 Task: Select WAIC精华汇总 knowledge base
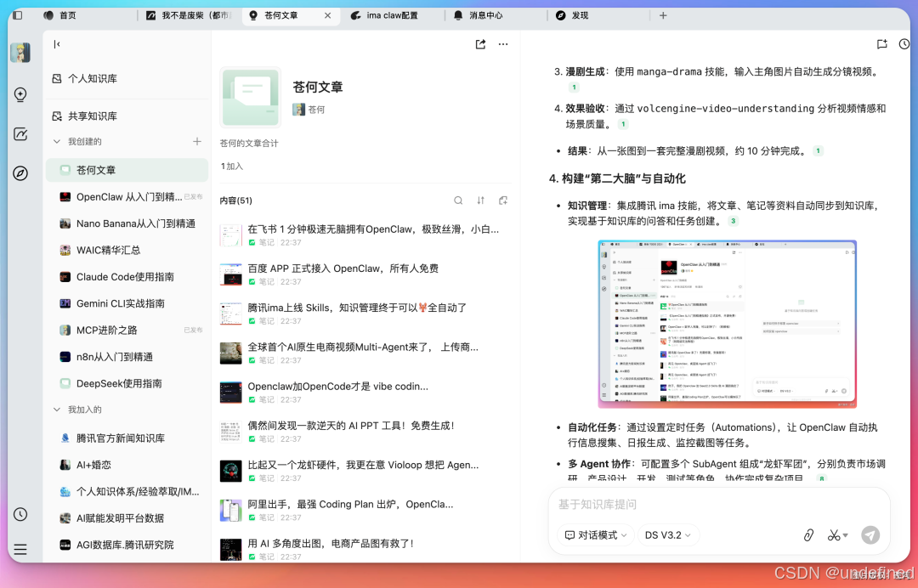point(127,251)
